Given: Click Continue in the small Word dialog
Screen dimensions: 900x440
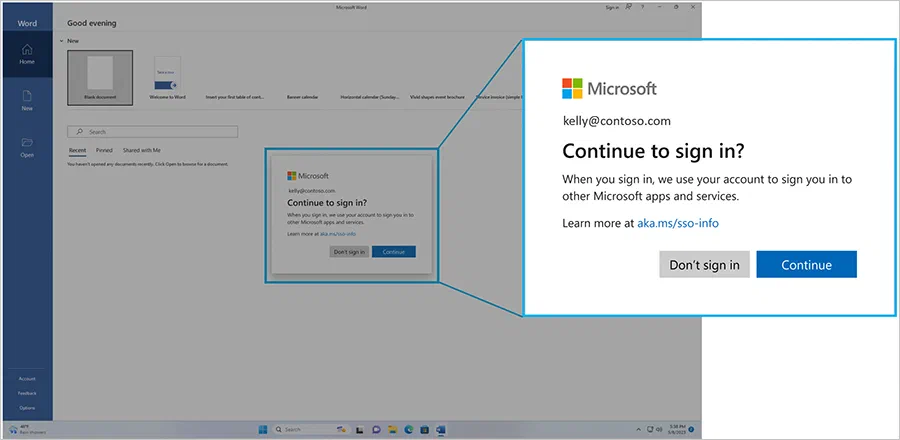Looking at the screenshot, I should pos(394,252).
